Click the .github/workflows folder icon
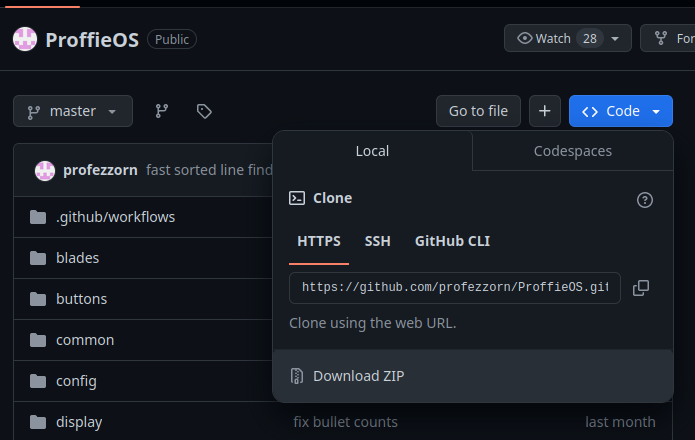Image resolution: width=695 pixels, height=440 pixels. [x=38, y=217]
